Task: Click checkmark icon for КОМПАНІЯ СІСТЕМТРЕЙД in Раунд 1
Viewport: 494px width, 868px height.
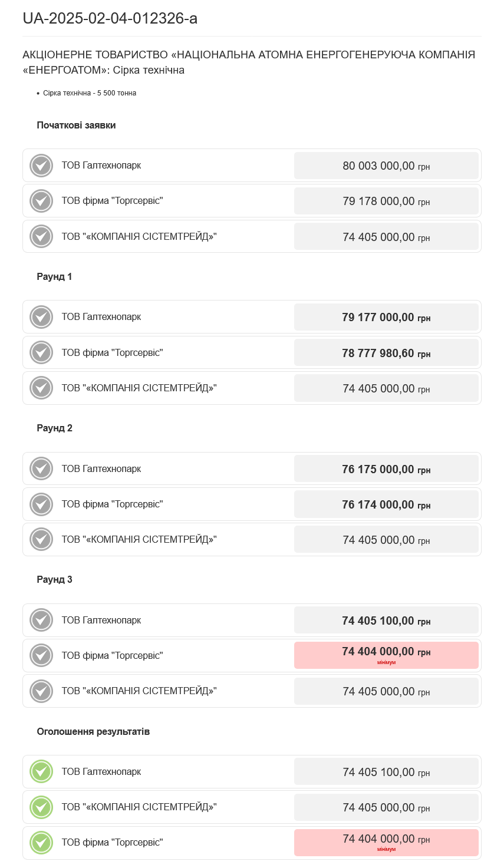Action: [x=41, y=388]
